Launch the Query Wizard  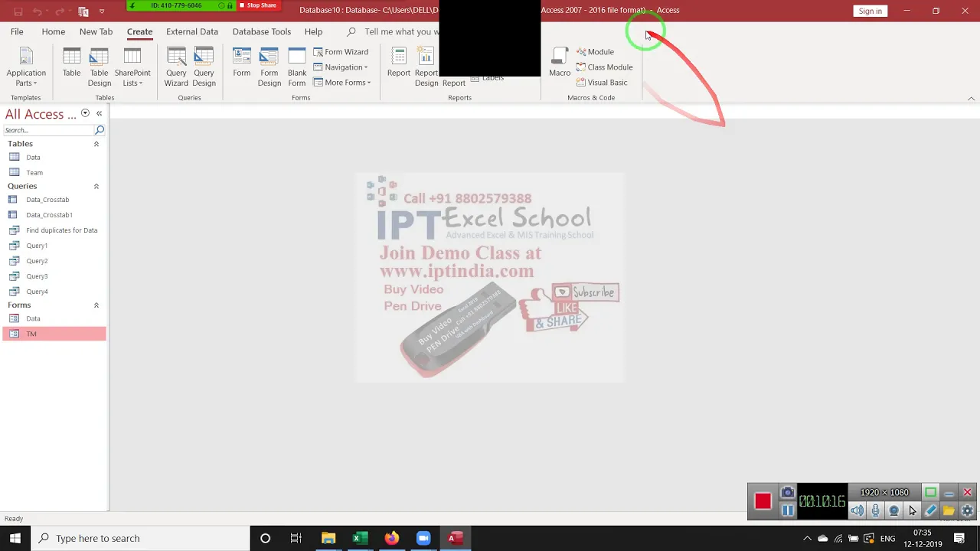(176, 67)
